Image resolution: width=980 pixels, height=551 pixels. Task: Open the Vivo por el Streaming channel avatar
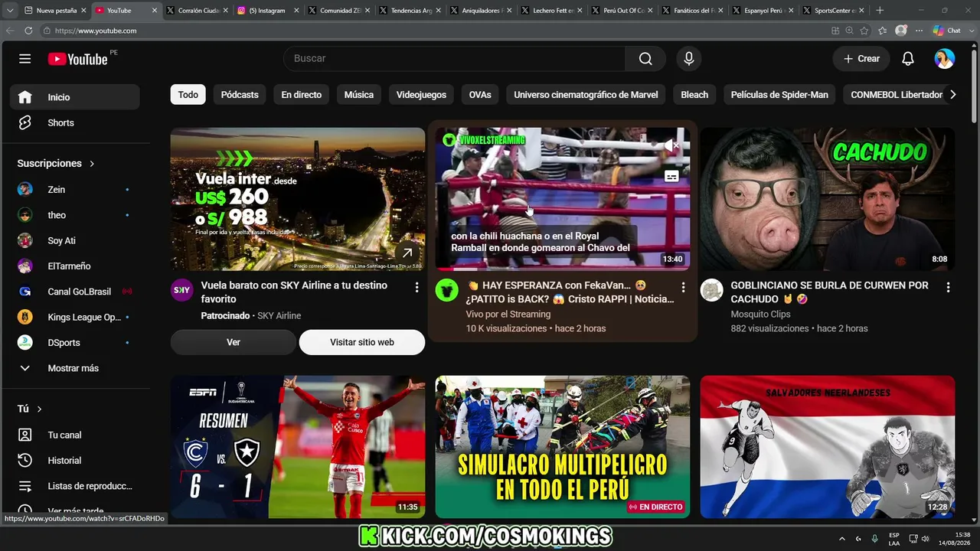point(446,290)
